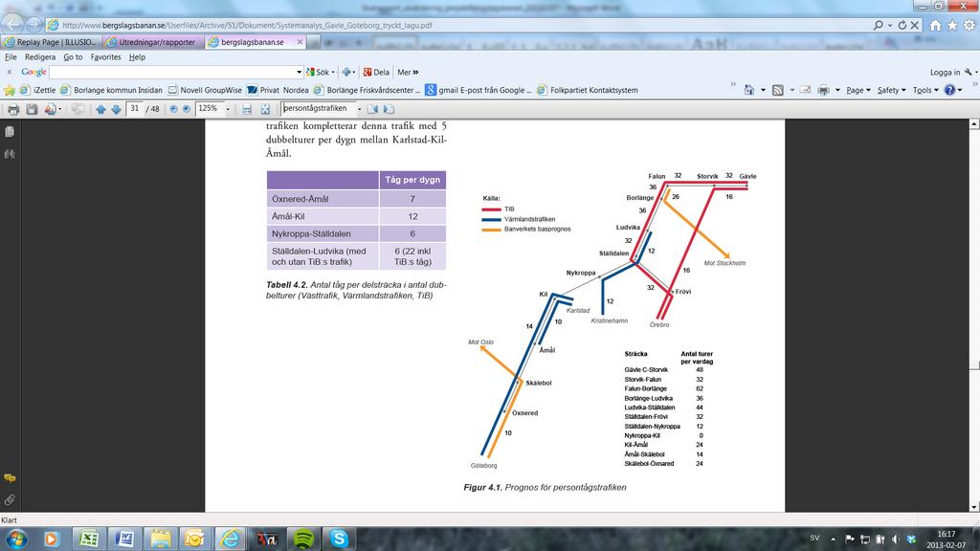980x551 pixels.
Task: Open RSS feeds icon in command bar
Action: (x=777, y=90)
